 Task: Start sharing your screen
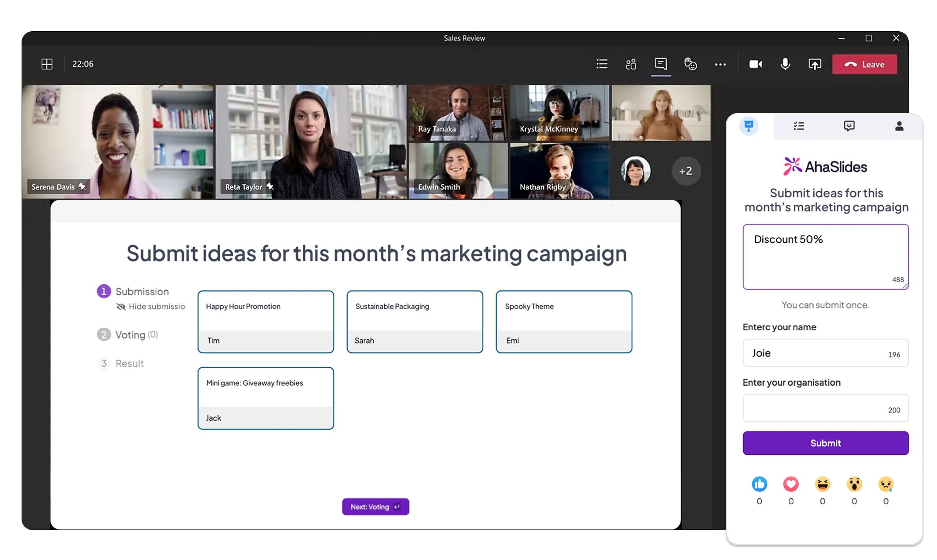[815, 64]
